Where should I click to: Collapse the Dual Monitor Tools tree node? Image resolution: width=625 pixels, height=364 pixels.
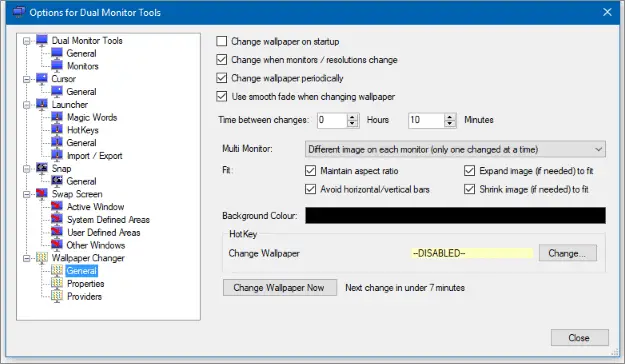27,41
